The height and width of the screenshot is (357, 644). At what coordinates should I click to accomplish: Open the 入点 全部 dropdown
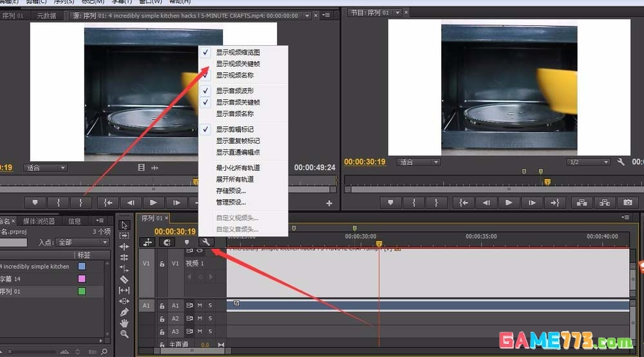click(x=82, y=242)
